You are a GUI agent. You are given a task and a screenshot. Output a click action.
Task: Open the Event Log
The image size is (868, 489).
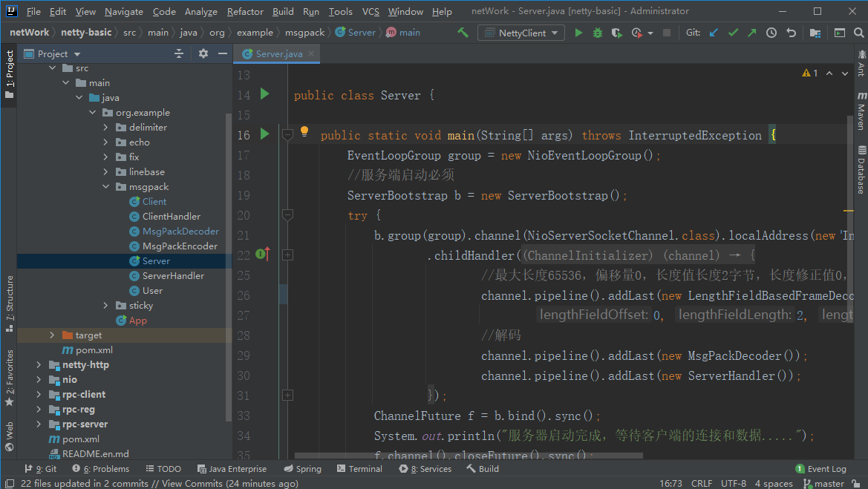point(821,468)
